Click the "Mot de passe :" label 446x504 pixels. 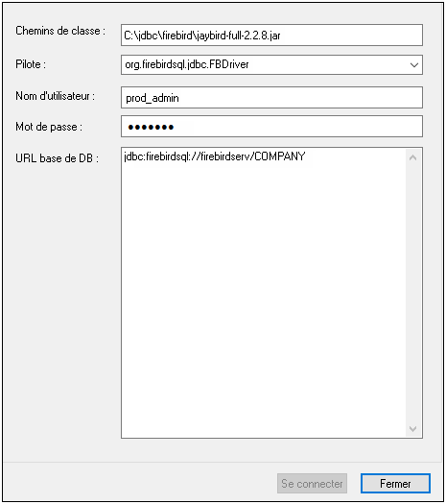coord(49,127)
